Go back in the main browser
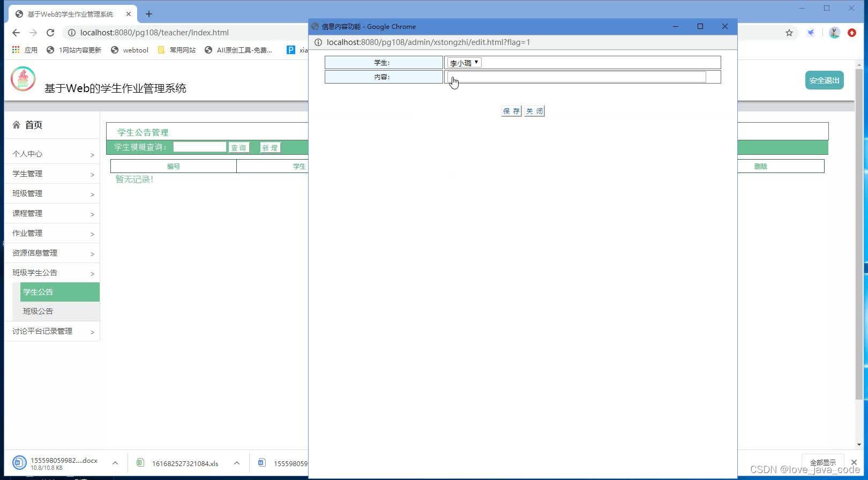Image resolution: width=868 pixels, height=480 pixels. [x=16, y=33]
